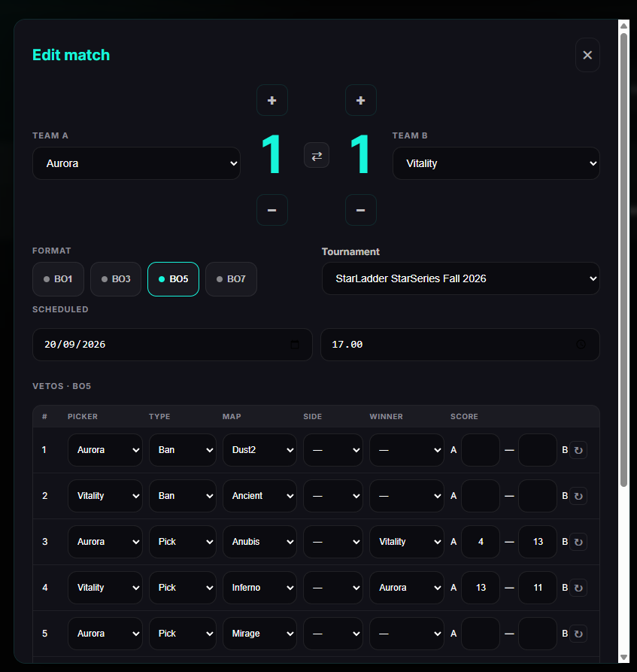Change row 1 type Ban dropdown
Viewport: 637px width, 672px height.
pyautogui.click(x=183, y=450)
